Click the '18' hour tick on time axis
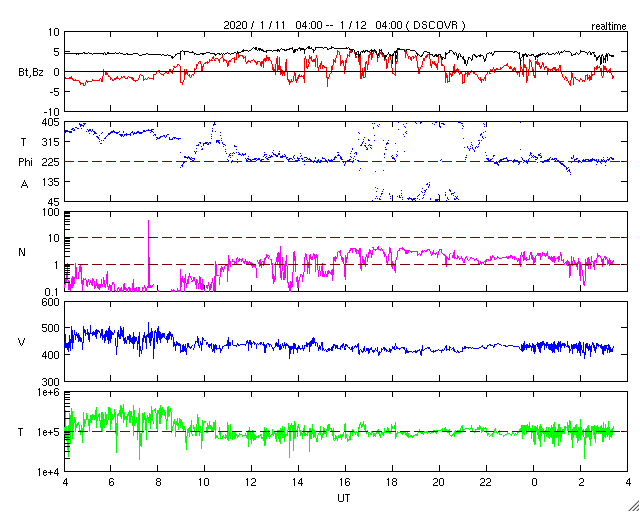This screenshot has height=512, width=640. point(392,482)
